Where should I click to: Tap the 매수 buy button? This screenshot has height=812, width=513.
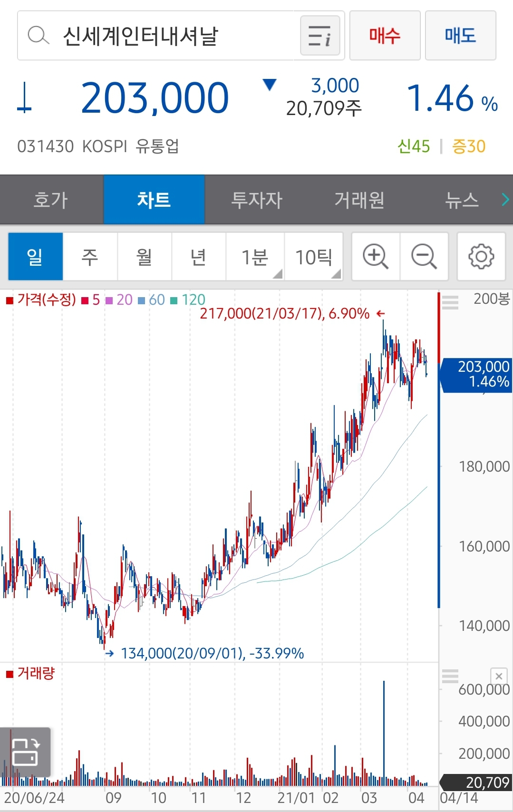coord(385,36)
